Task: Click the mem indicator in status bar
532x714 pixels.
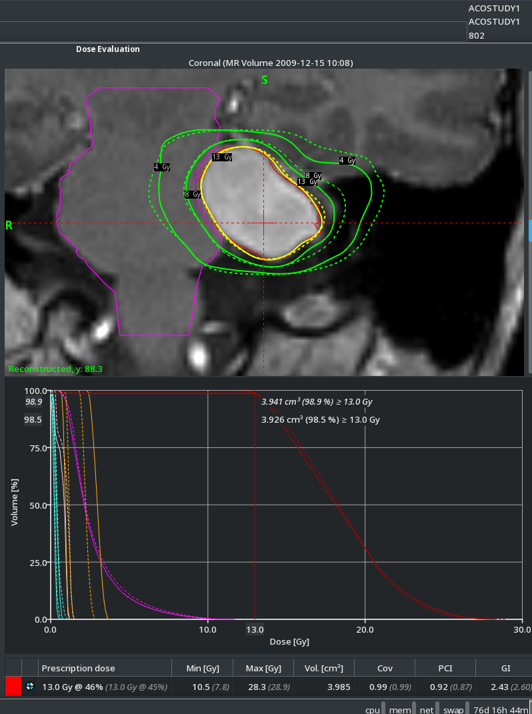Action: 400,709
